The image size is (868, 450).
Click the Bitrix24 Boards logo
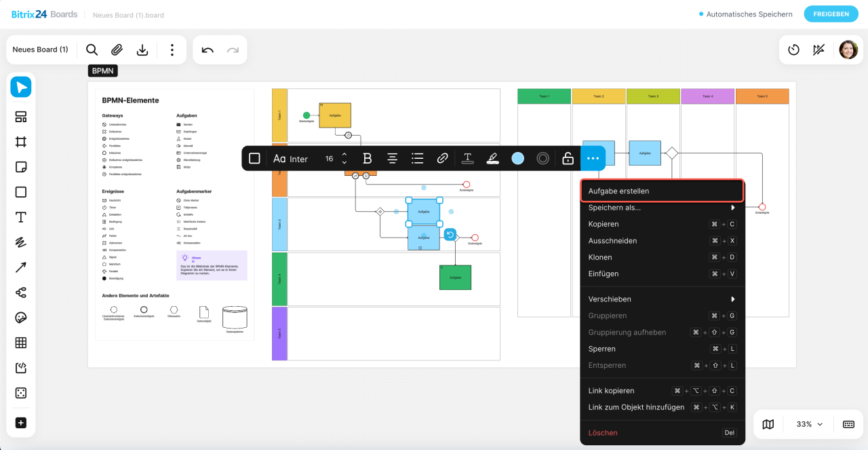point(44,14)
